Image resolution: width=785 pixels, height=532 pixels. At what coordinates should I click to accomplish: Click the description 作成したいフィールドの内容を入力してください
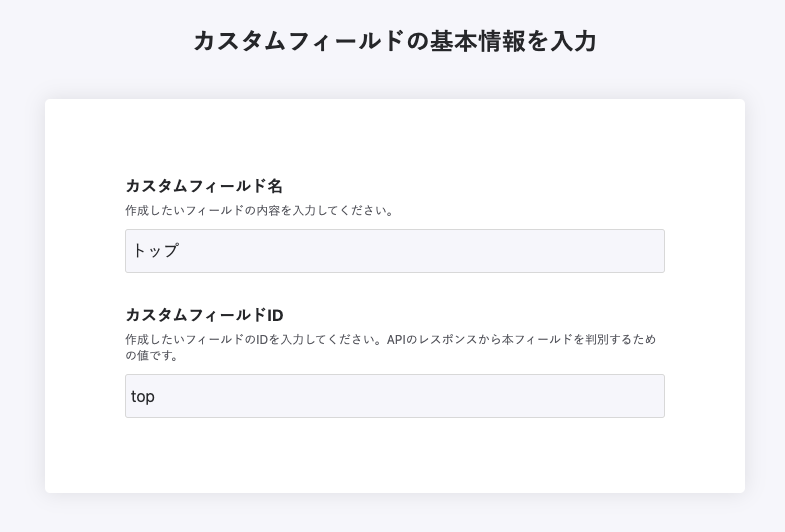(x=260, y=211)
